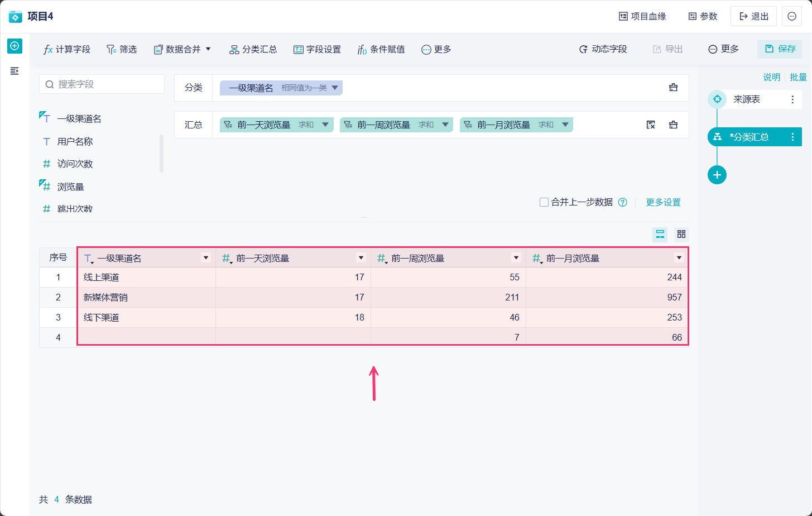The image size is (812, 516).
Task: Click the 线下渠道 cell
Action: coord(146,318)
